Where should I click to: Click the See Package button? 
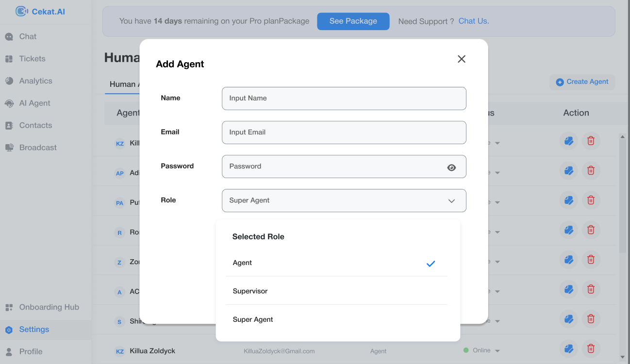point(353,21)
